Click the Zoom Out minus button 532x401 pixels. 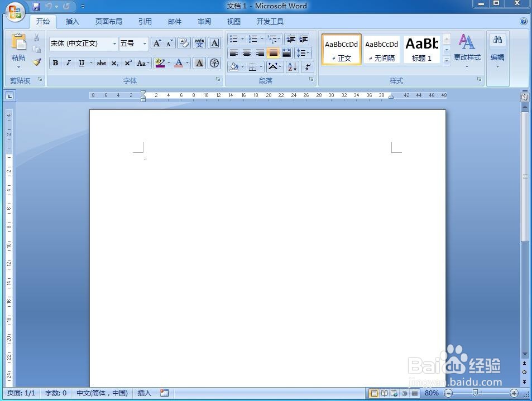(x=448, y=393)
